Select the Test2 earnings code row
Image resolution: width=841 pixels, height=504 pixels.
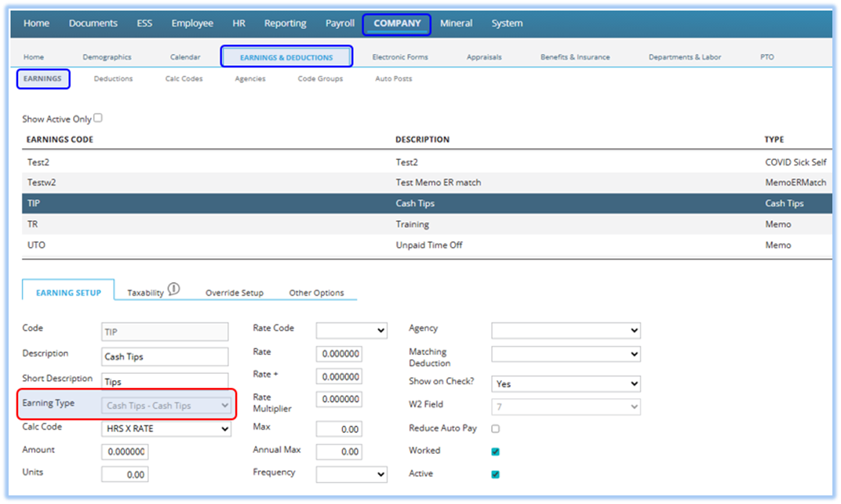(x=427, y=161)
